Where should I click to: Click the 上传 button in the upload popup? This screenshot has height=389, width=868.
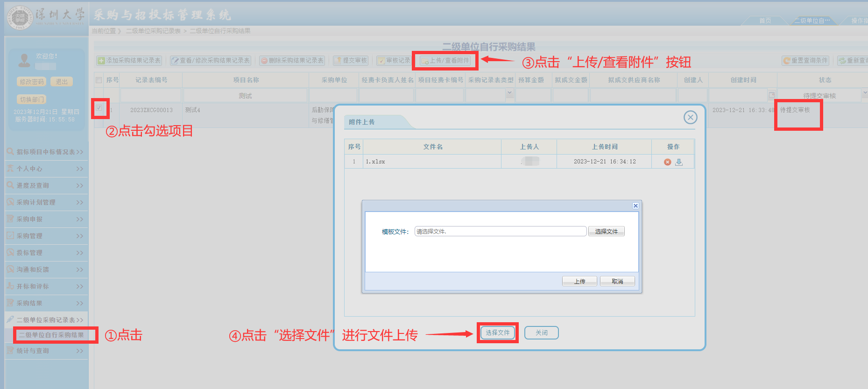pos(579,281)
